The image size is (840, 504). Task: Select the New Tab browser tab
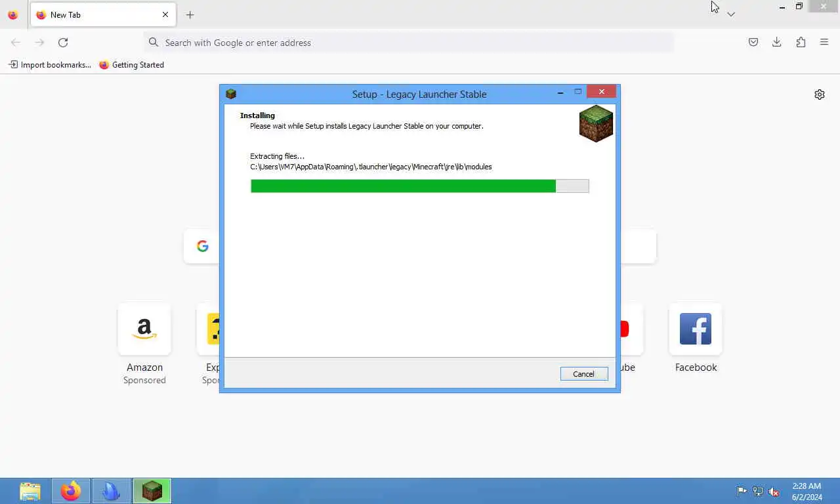(x=103, y=14)
